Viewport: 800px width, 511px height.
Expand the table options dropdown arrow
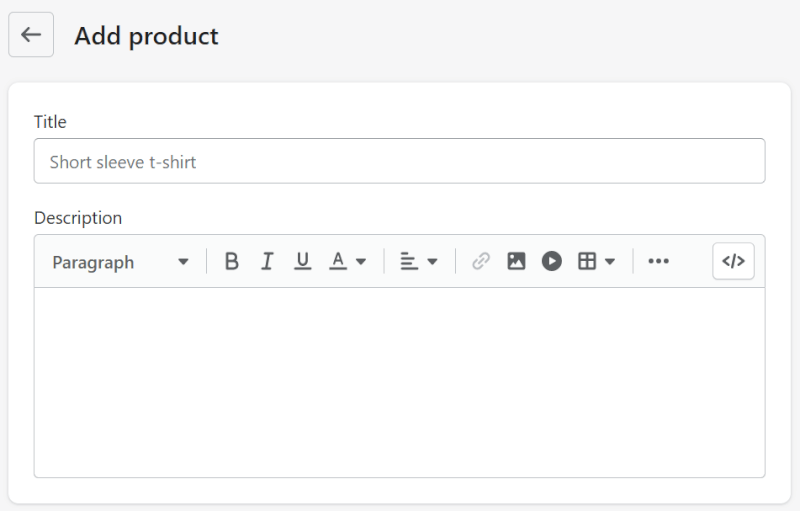point(610,262)
